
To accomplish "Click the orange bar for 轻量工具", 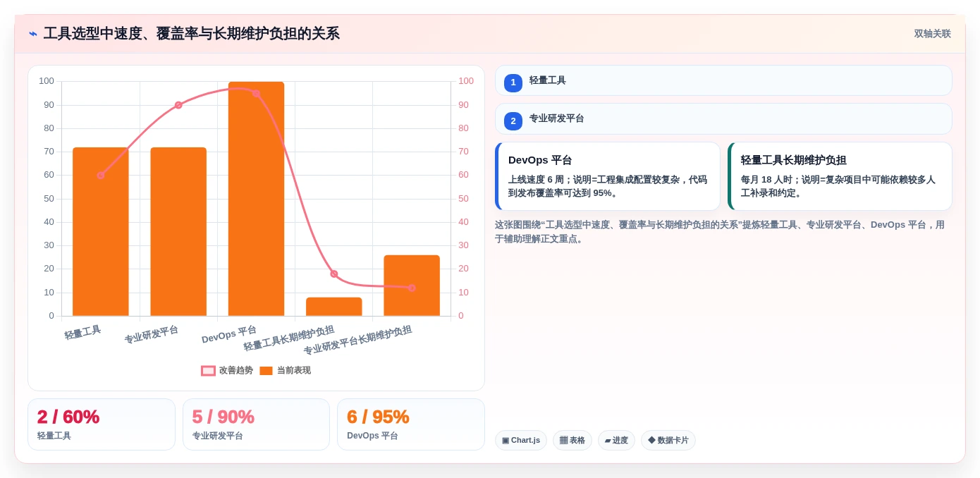I will click(101, 232).
